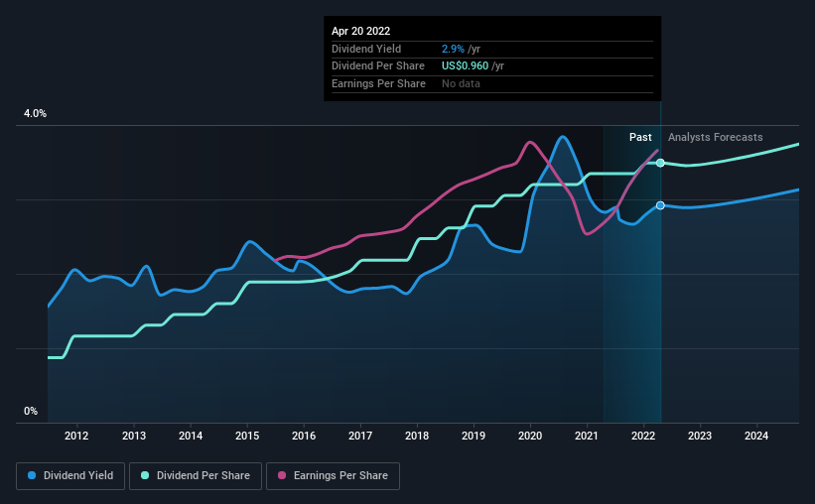
Task: Click the 2021 x-axis label
Action: (587, 436)
